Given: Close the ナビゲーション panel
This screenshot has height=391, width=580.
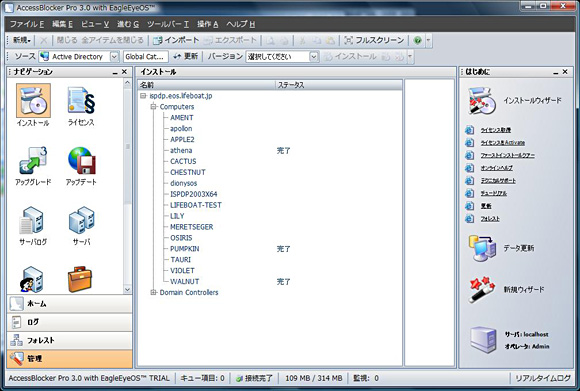Looking at the screenshot, I should (x=124, y=72).
